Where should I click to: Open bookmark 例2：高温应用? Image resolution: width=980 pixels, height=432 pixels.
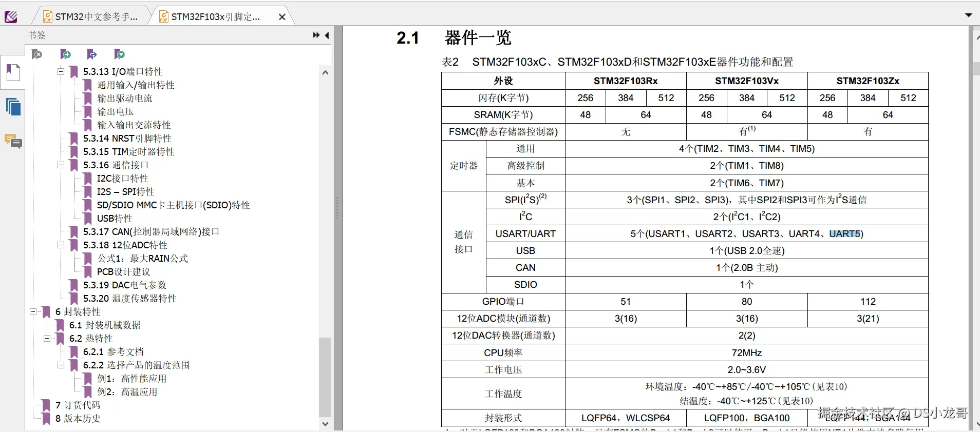point(127,392)
